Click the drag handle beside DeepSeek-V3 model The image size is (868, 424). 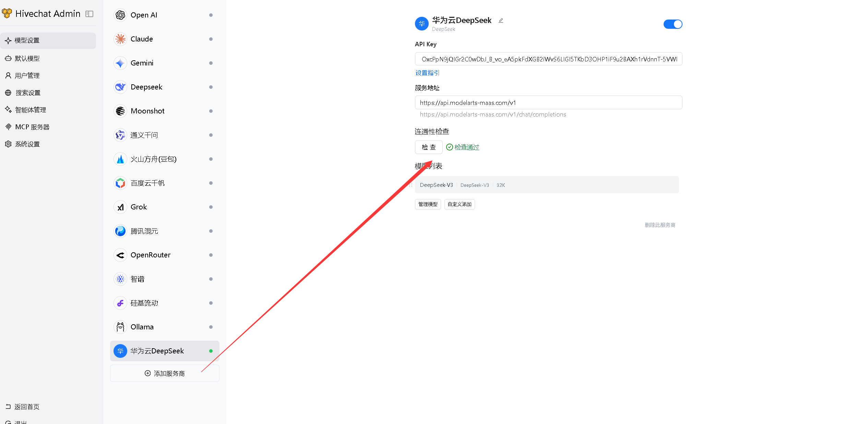411,185
